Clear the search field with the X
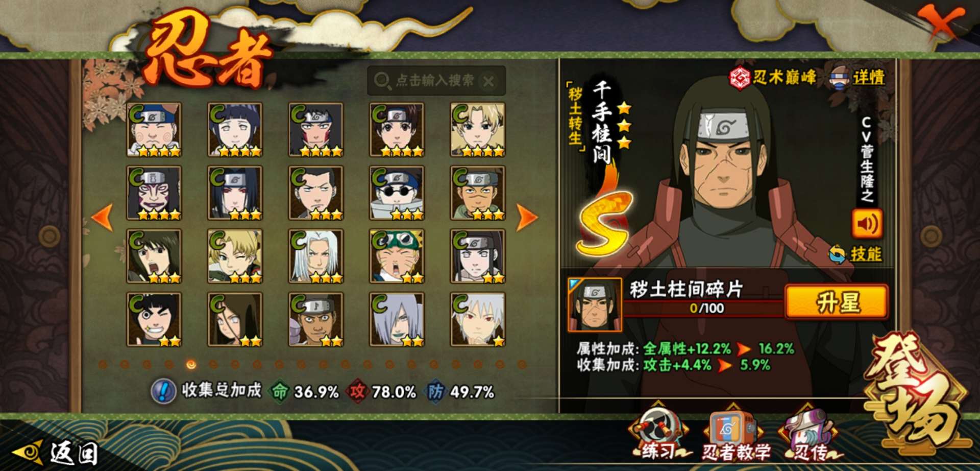Screen dimensions: 980x471 click(488, 81)
